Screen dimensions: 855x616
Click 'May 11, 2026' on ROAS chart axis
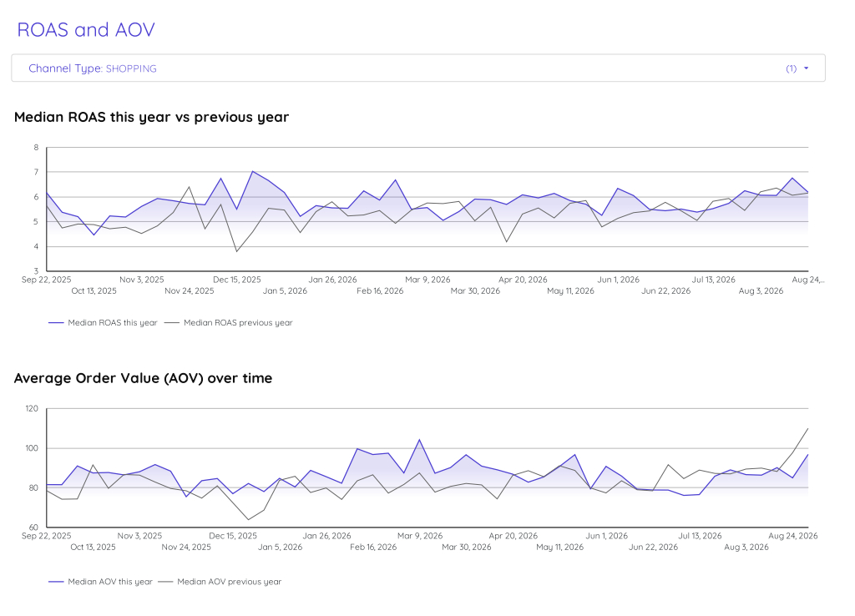(x=570, y=291)
